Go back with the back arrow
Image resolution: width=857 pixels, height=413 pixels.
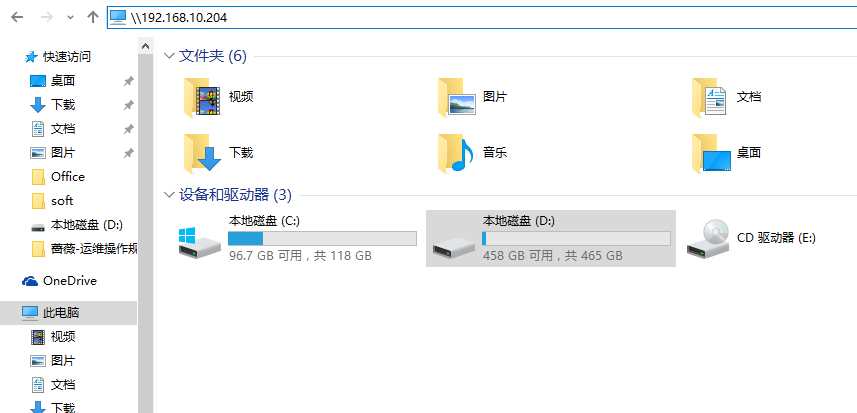pos(17,17)
